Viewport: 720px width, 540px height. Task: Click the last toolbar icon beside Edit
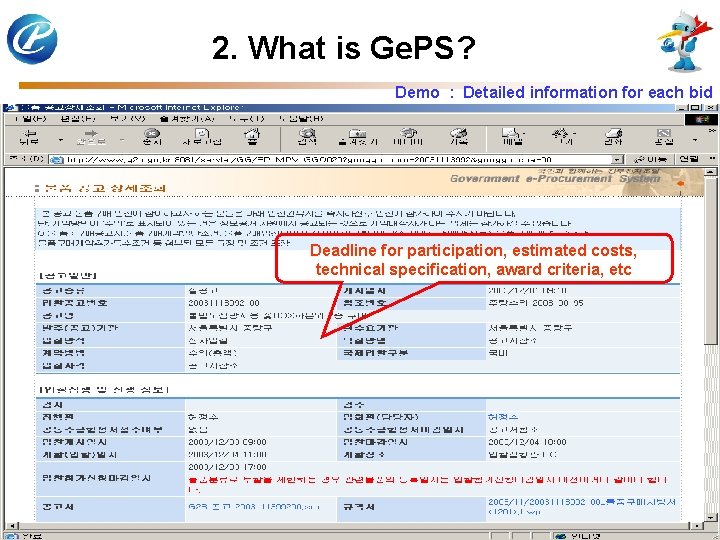(x=664, y=136)
